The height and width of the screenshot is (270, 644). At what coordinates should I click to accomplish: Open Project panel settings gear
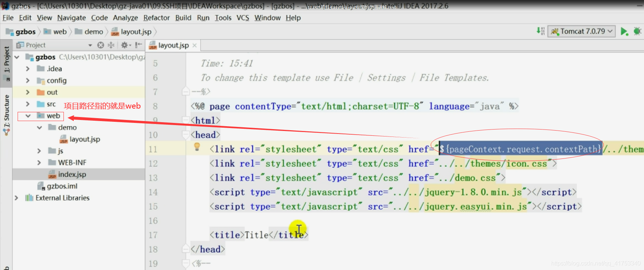[x=125, y=45]
